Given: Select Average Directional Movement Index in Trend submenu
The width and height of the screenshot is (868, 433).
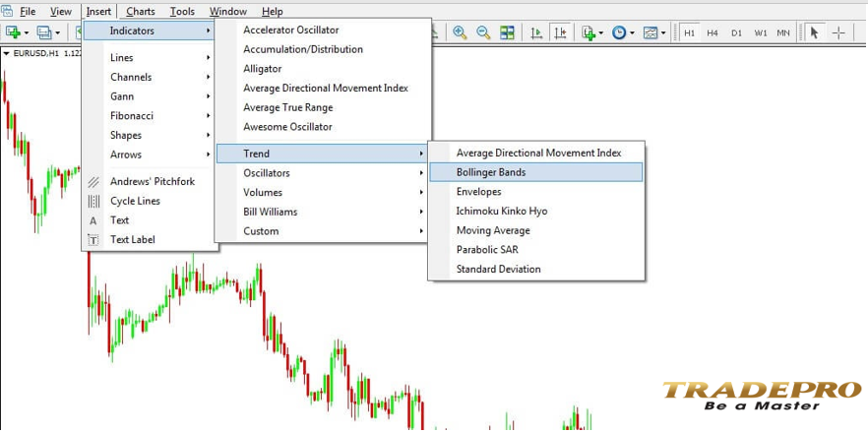Looking at the screenshot, I should point(535,153).
